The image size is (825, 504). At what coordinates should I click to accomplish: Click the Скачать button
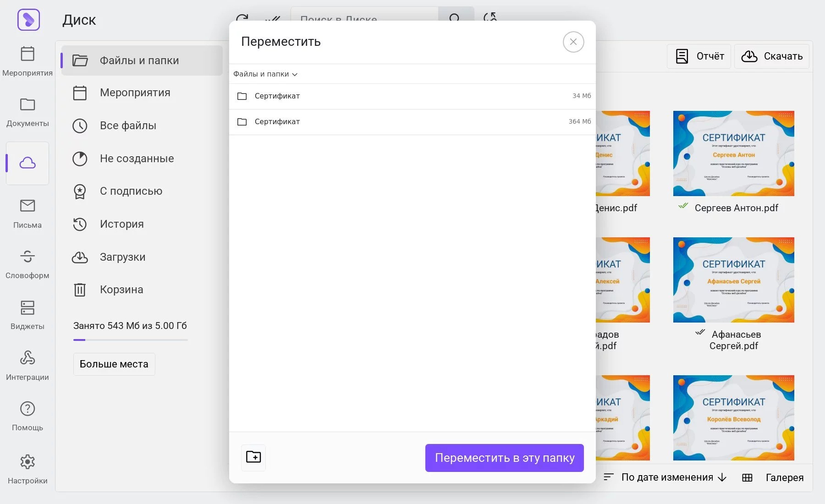tap(772, 56)
